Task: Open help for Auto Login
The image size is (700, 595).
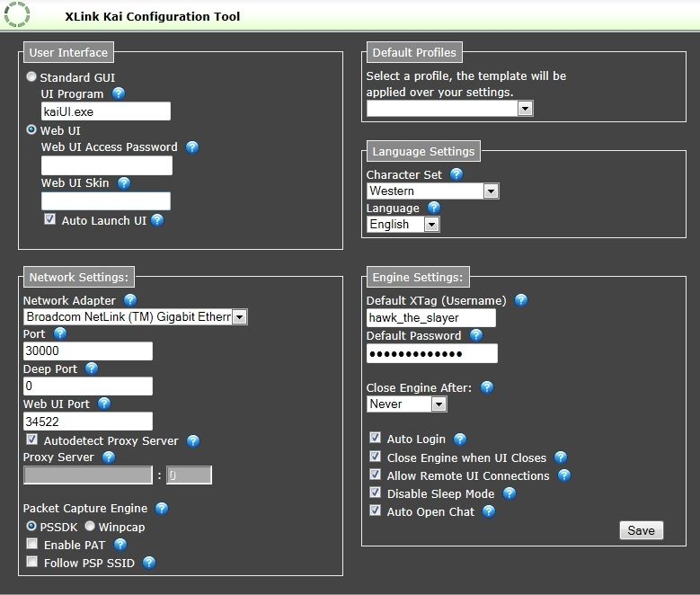Action: click(x=460, y=440)
